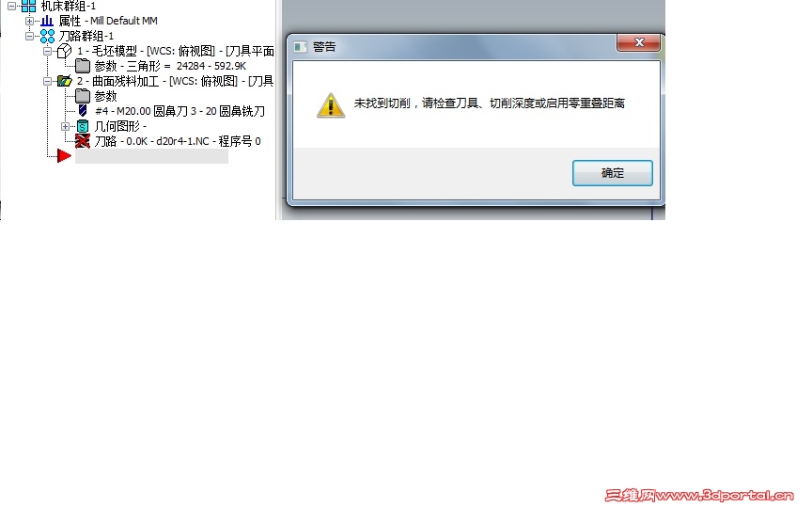812x508 pixels.
Task: Expand the 属性 Mill Default MM node
Action: click(29, 22)
